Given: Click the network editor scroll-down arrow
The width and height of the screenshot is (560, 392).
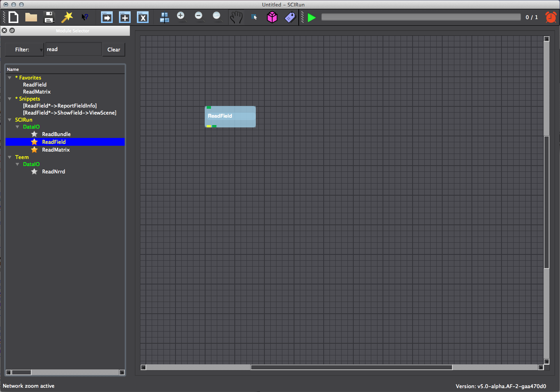Looking at the screenshot, I should 546,361.
